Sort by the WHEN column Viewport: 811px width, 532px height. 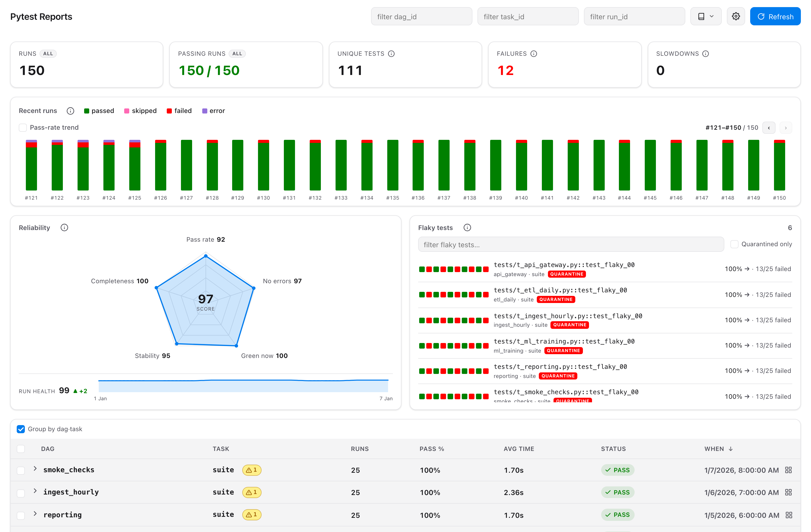click(718, 449)
